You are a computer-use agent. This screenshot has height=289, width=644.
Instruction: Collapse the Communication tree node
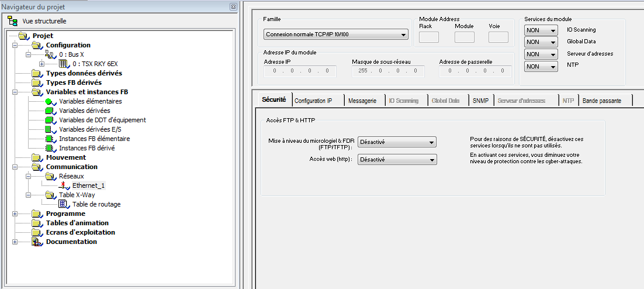pyautogui.click(x=15, y=167)
